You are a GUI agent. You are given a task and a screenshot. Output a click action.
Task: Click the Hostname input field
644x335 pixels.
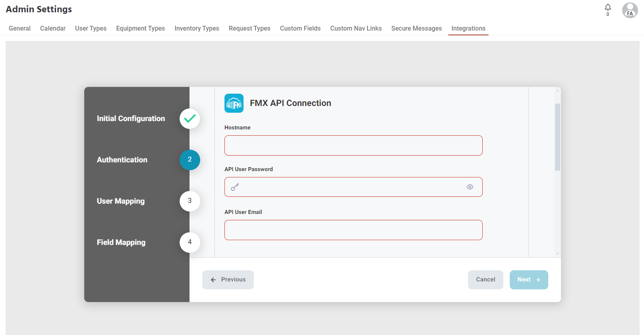tap(354, 145)
